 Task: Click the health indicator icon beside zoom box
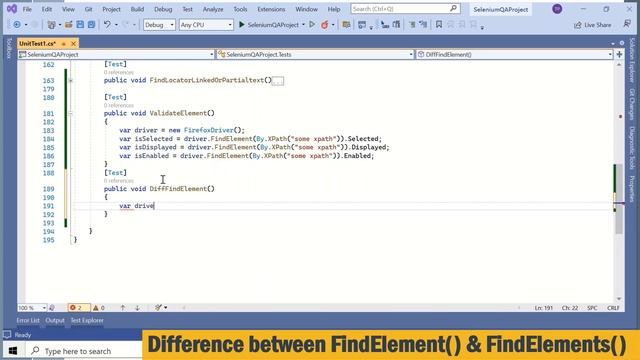pyautogui.click(x=52, y=308)
